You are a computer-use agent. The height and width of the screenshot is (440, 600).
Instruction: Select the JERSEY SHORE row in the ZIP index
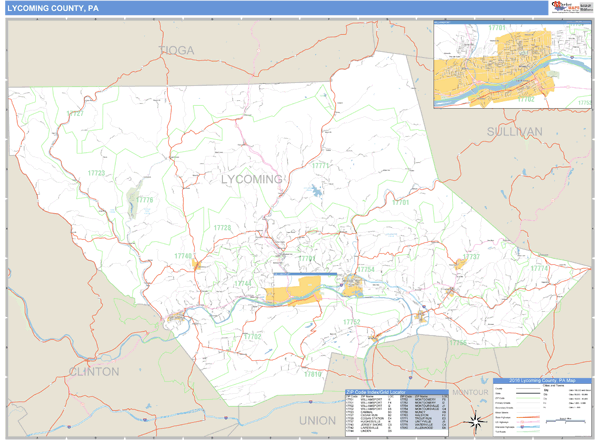pos(369,425)
